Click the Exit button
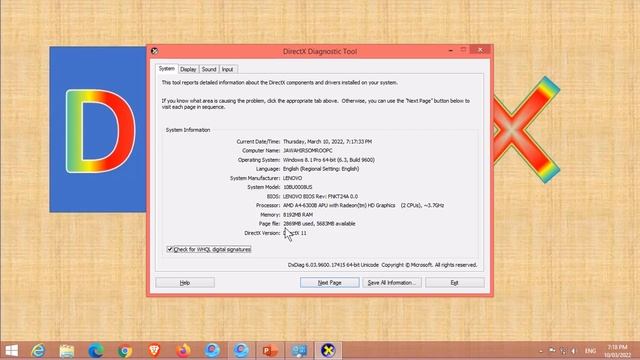This screenshot has width=640, height=360. (455, 282)
